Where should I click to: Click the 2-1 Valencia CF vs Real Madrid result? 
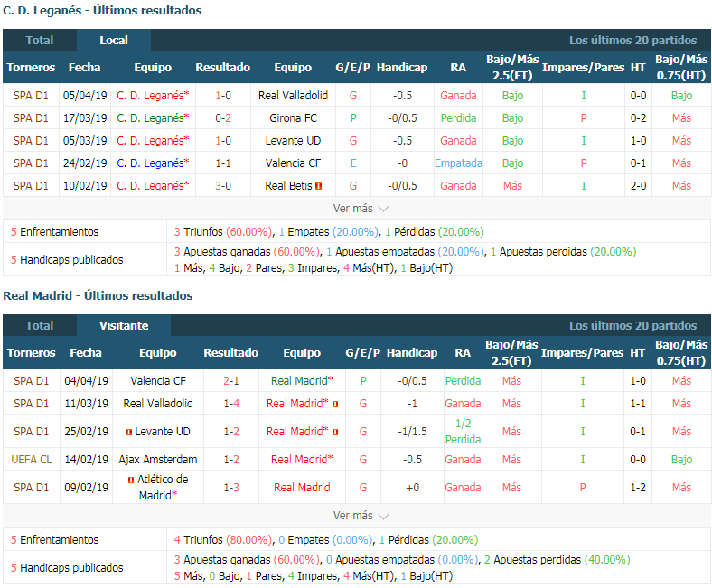pyautogui.click(x=231, y=381)
